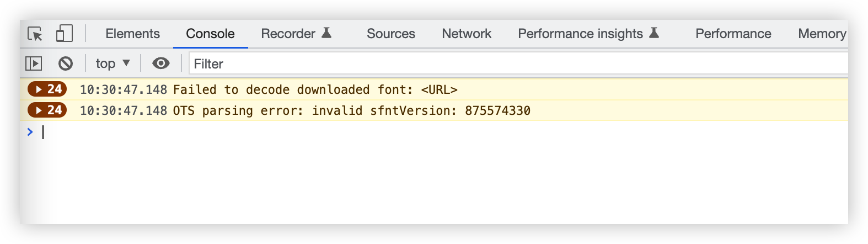
Task: Open the top context dropdown
Action: coord(112,63)
